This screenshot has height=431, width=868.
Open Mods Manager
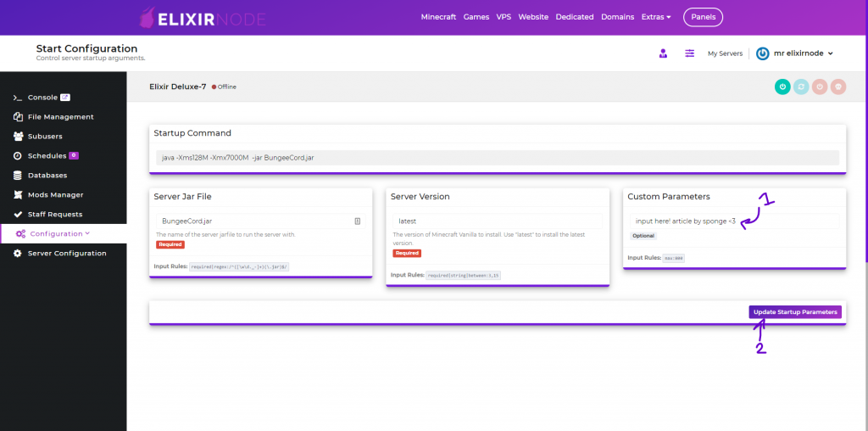(x=55, y=194)
